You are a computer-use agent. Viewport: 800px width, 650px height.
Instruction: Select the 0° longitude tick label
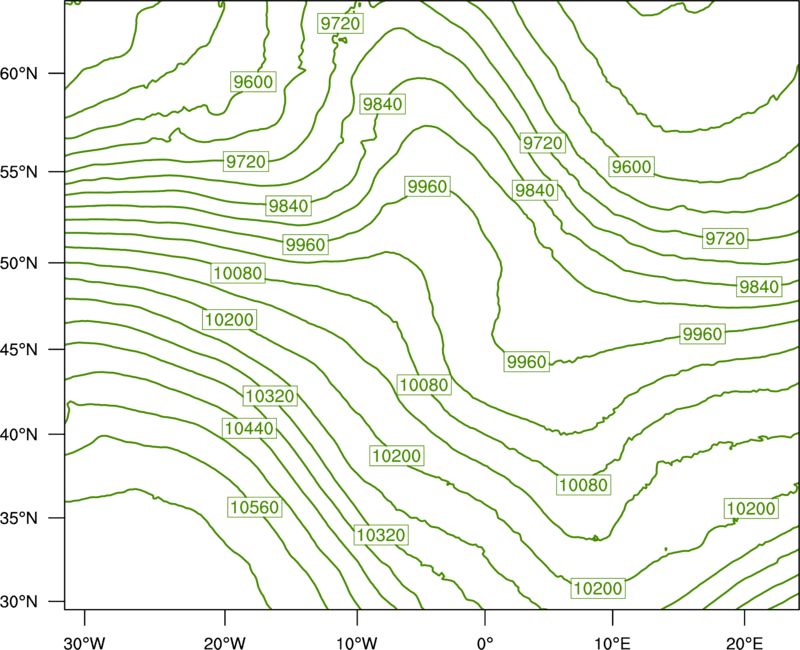(x=485, y=643)
